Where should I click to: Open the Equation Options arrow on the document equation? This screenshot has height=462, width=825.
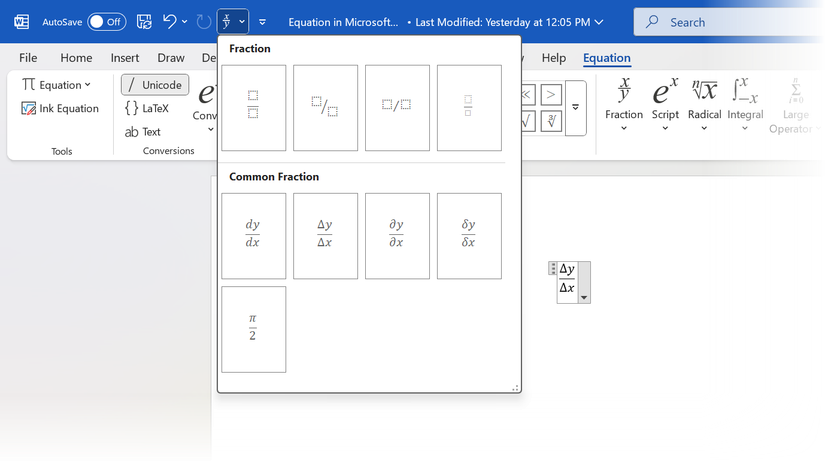coord(584,297)
